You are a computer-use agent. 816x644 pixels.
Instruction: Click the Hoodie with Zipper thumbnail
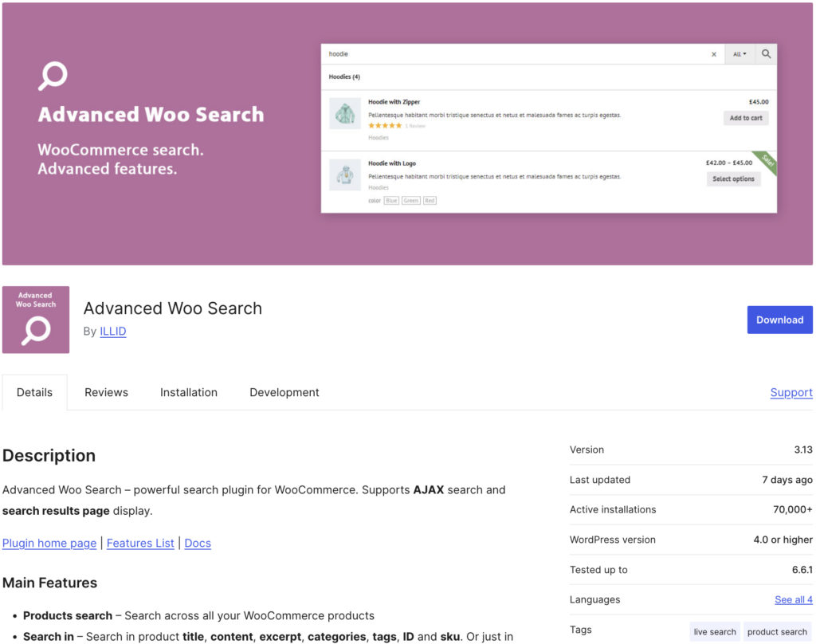[344, 113]
